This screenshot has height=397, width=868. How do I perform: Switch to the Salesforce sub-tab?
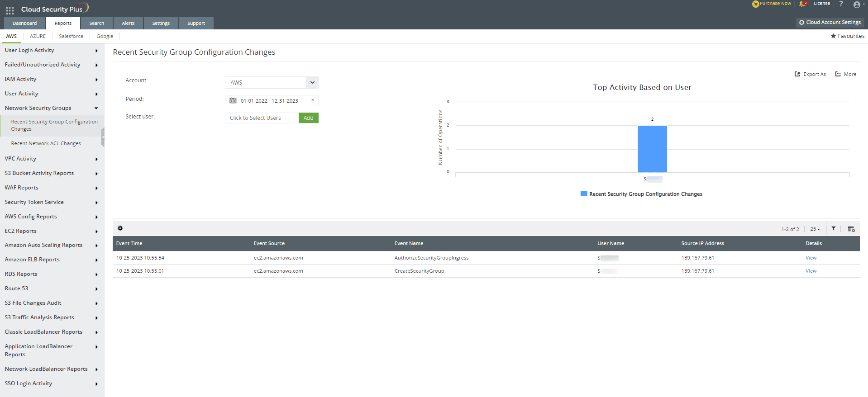coord(71,36)
